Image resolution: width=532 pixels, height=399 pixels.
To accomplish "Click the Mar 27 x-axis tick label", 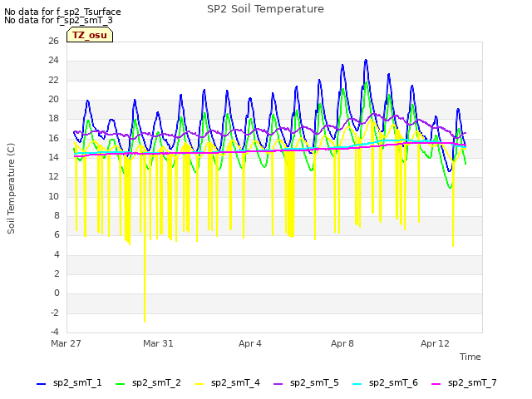I will point(66,343).
